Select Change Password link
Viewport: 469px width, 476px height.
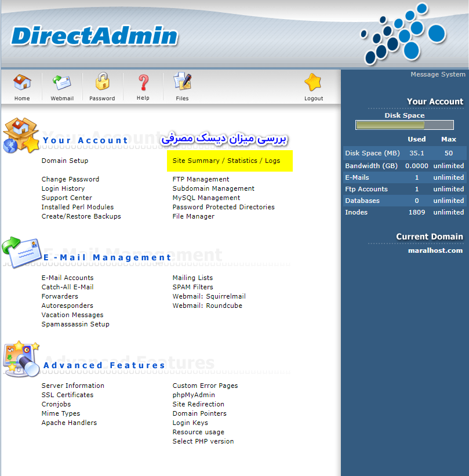tap(70, 179)
